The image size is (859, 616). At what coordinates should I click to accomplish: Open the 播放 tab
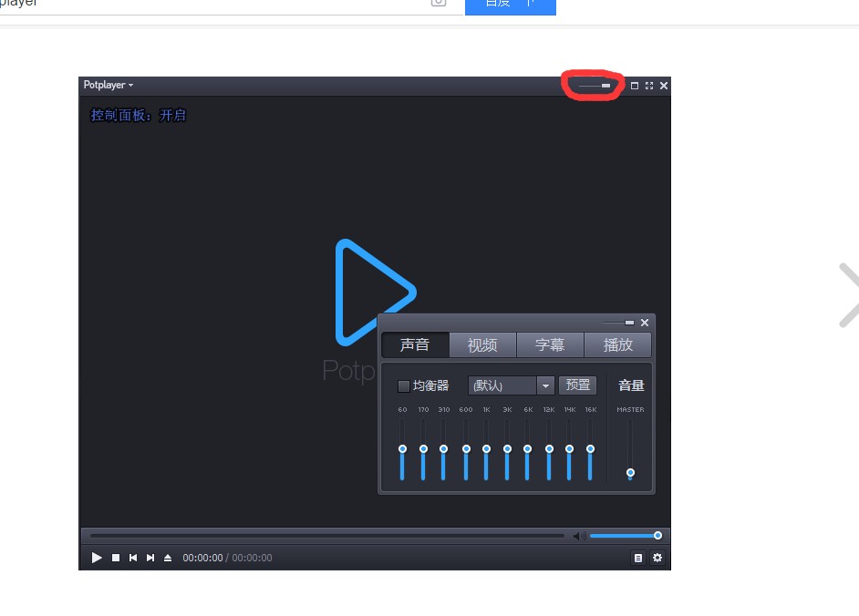click(x=617, y=344)
